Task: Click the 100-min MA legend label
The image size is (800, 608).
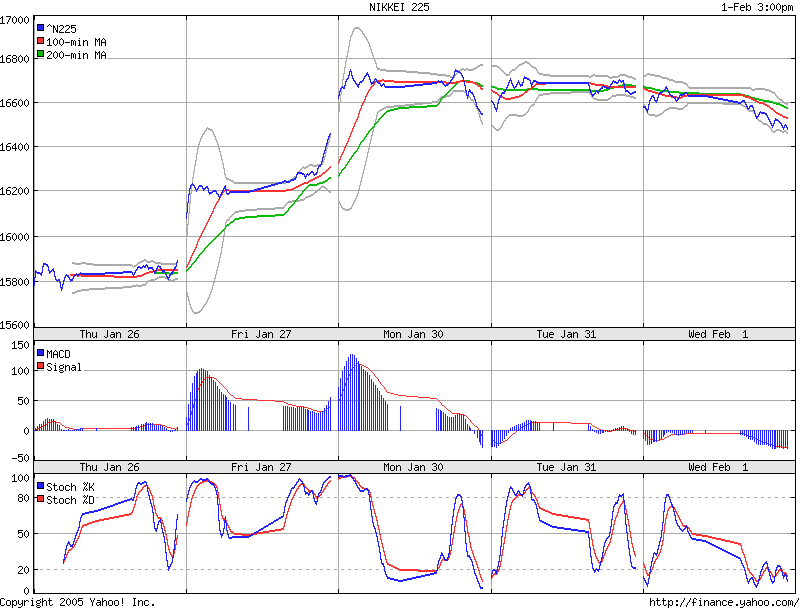Action: pos(77,42)
